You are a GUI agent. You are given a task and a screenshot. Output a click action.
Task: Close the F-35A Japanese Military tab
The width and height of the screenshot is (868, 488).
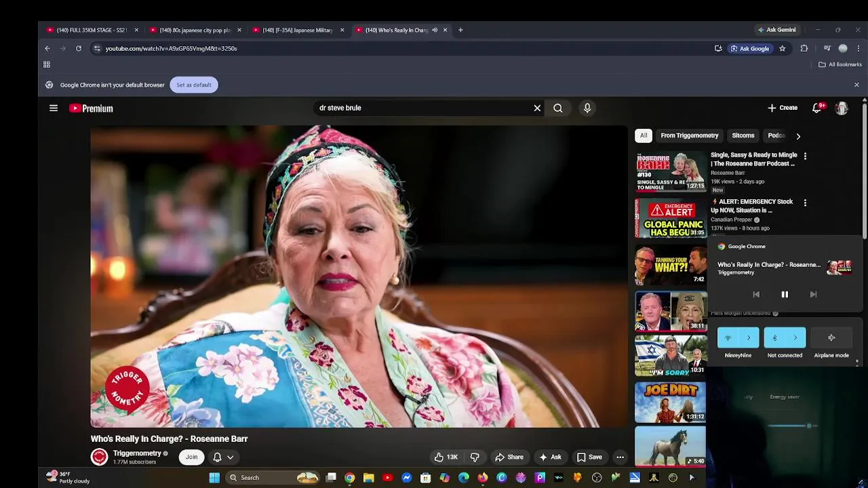click(342, 30)
